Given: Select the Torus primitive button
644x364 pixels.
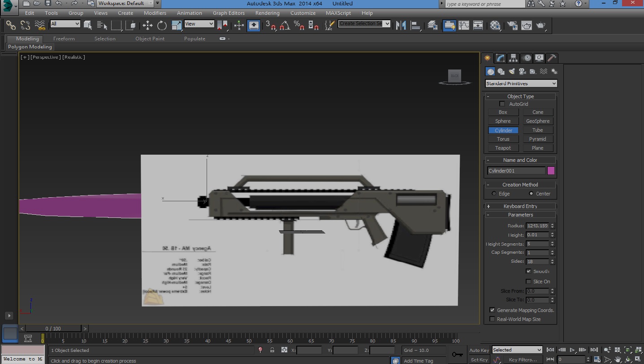Looking at the screenshot, I should (x=503, y=139).
